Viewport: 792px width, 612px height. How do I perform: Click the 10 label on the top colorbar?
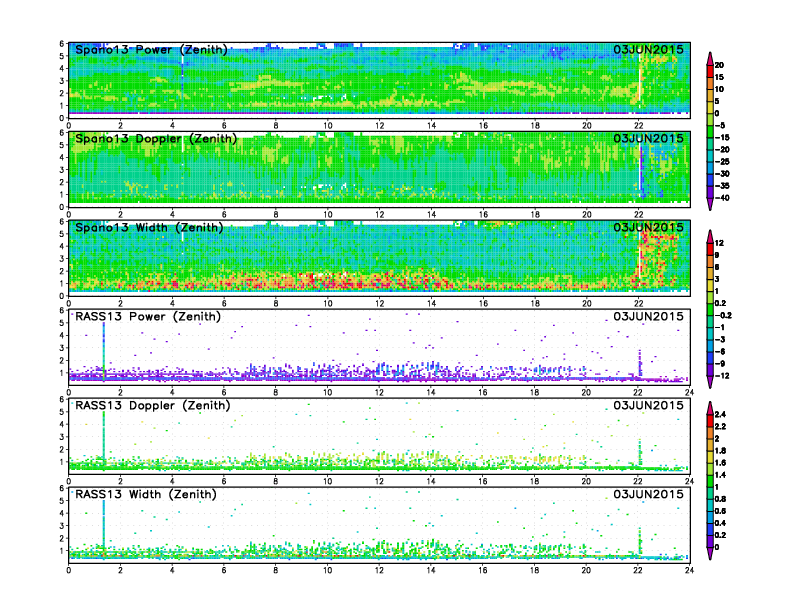point(719,89)
